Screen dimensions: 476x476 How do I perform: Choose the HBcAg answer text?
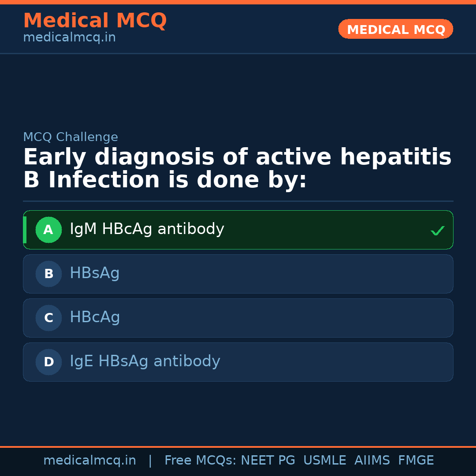pos(95,317)
